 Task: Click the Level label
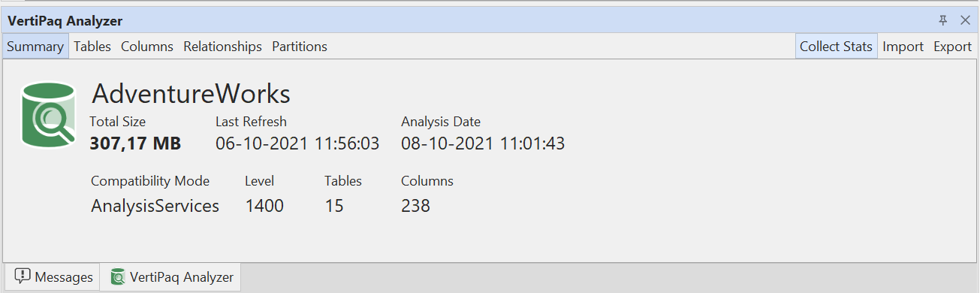[260, 181]
